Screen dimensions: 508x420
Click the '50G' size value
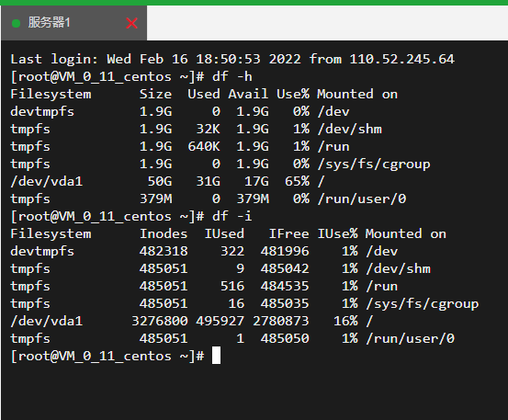click(x=160, y=181)
